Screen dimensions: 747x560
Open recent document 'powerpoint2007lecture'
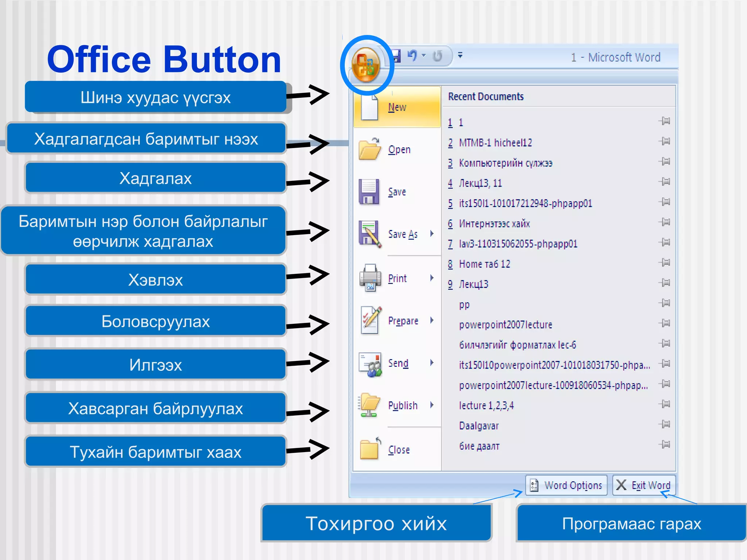pyautogui.click(x=506, y=324)
